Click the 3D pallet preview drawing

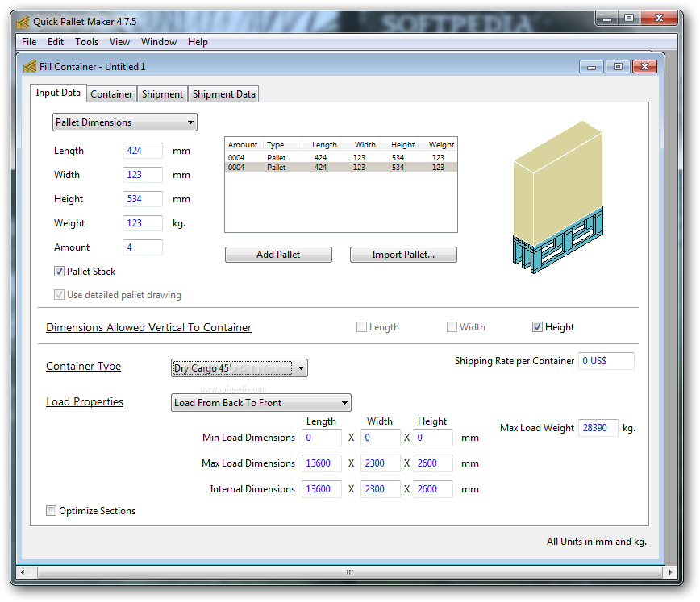pos(557,197)
